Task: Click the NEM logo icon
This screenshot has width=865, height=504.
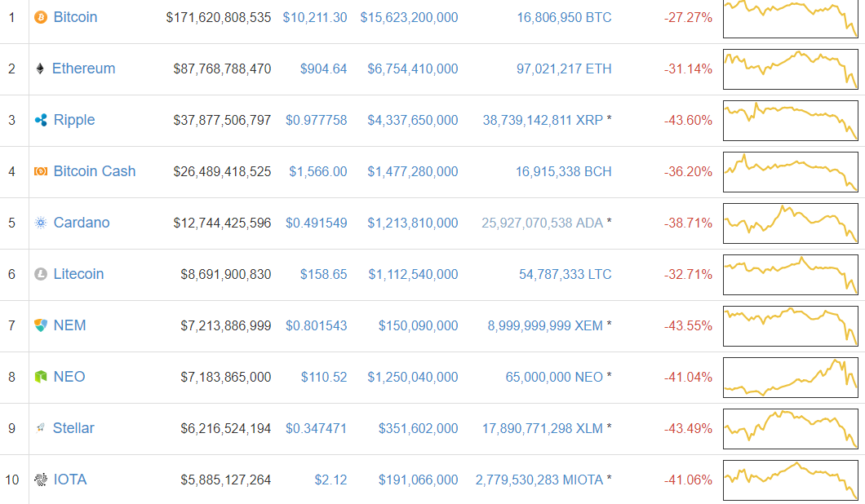Action: tap(41, 325)
